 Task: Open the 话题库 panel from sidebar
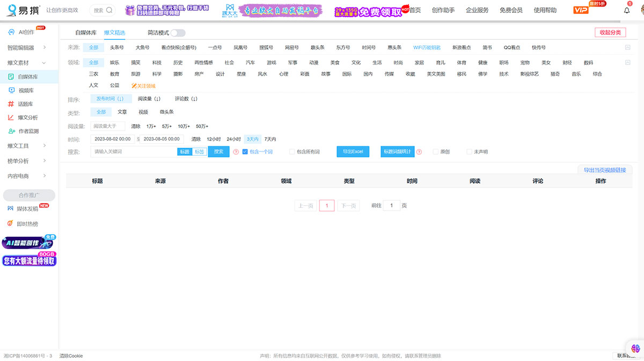click(x=23, y=104)
